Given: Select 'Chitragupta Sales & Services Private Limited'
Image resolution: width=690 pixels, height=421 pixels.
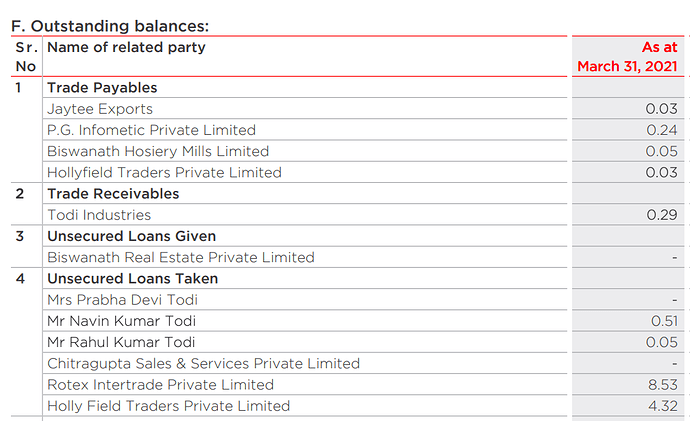Looking at the screenshot, I should point(203,363).
